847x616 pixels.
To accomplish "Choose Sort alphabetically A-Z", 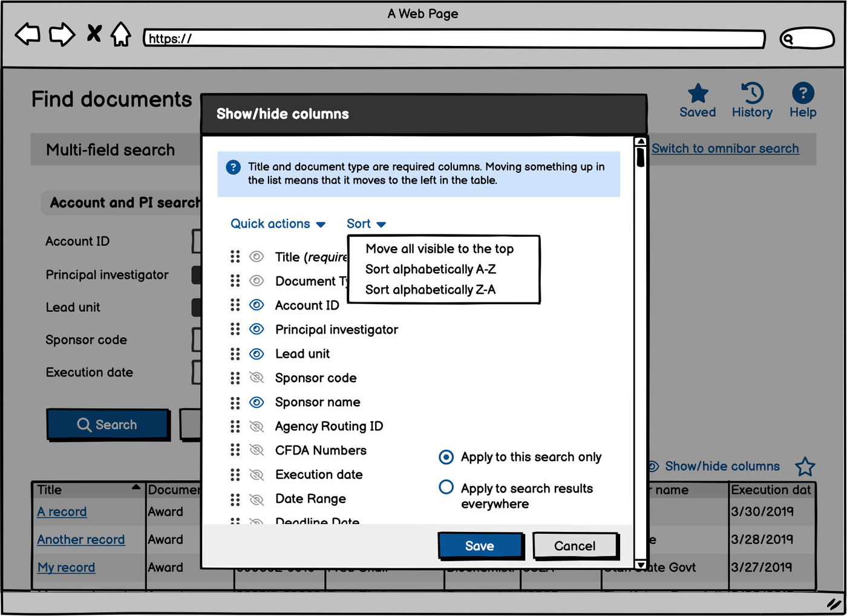I will 430,270.
